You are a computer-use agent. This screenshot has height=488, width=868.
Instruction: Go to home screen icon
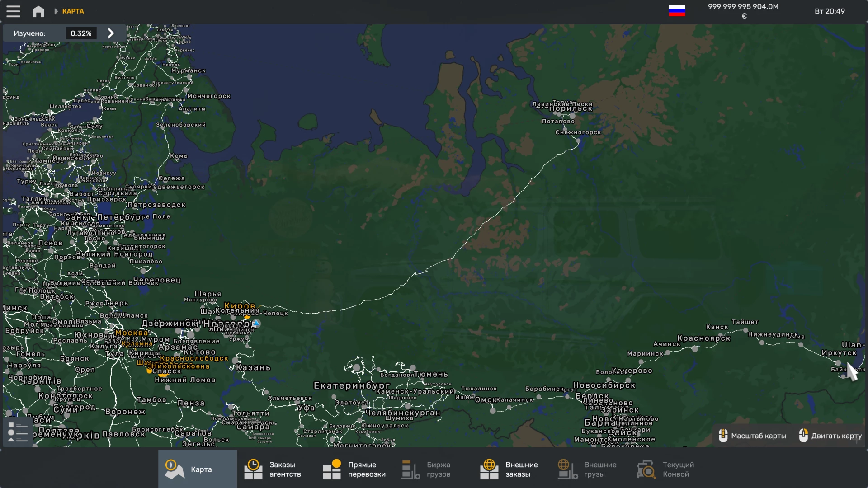[38, 11]
